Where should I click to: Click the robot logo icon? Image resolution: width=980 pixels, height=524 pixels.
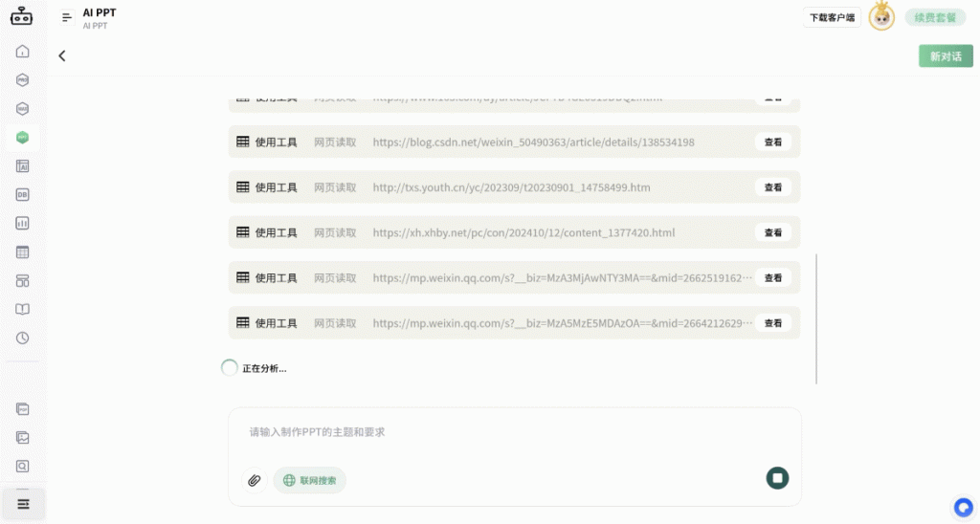(x=21, y=16)
